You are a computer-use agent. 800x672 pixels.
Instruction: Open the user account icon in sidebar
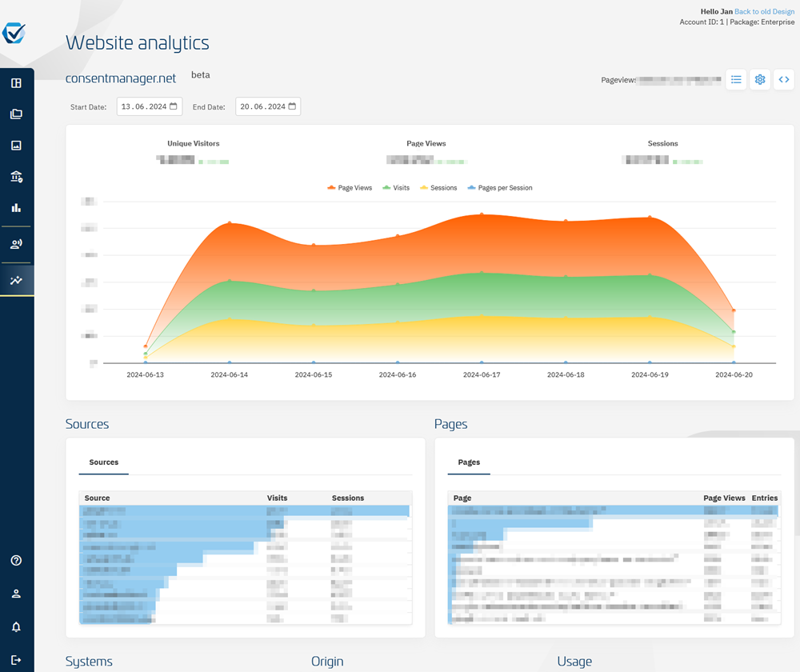coord(16,594)
